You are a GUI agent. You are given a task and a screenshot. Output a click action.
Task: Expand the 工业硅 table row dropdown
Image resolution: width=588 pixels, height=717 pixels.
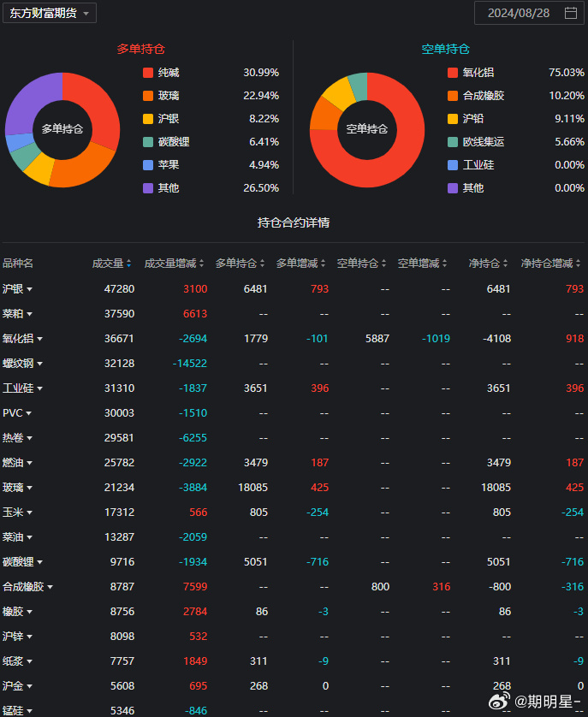point(39,389)
